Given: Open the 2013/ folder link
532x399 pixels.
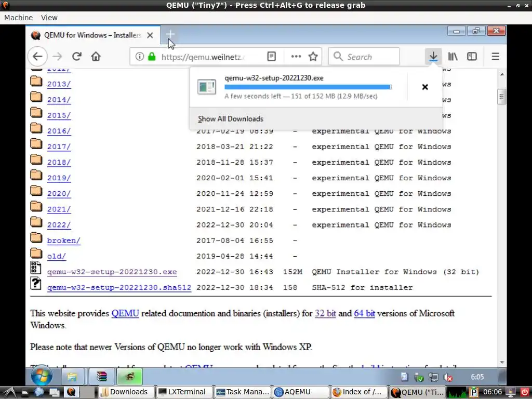Looking at the screenshot, I should coord(59,84).
